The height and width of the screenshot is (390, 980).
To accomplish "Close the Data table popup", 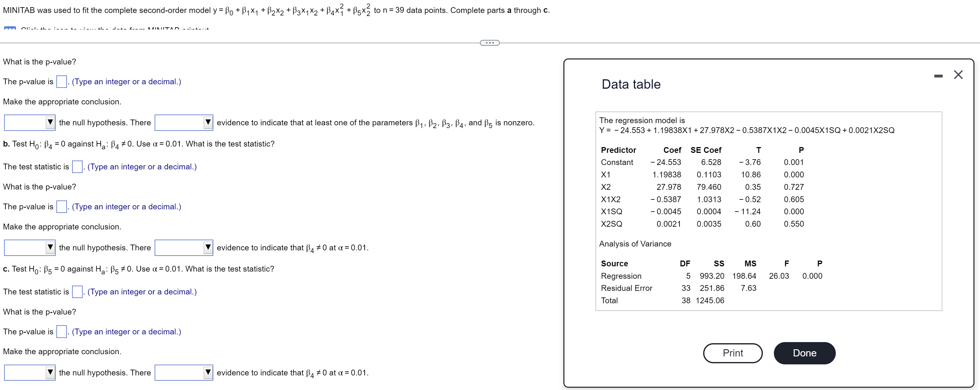I will (959, 75).
